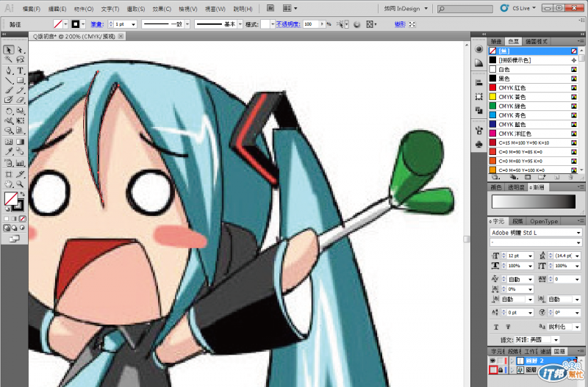The width and height of the screenshot is (588, 387).
Task: Click the 筆畫 link in control bar
Action: click(97, 24)
